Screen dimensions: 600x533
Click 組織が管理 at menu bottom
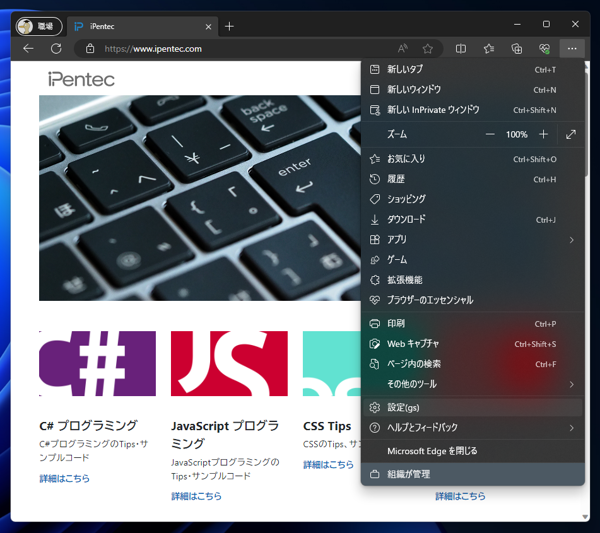click(x=473, y=474)
